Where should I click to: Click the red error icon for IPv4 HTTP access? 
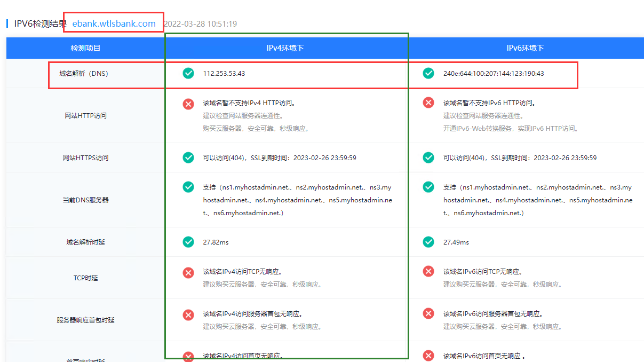[x=188, y=104]
